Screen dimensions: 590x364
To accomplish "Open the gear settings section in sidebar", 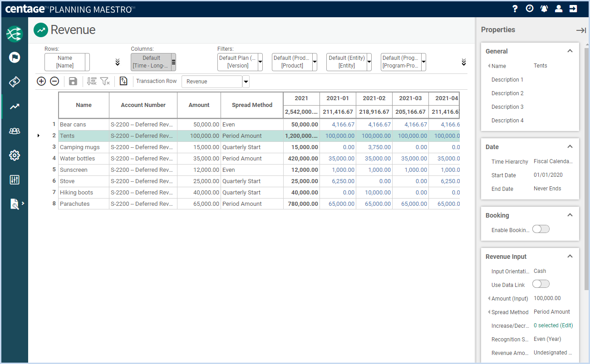I will pos(15,155).
